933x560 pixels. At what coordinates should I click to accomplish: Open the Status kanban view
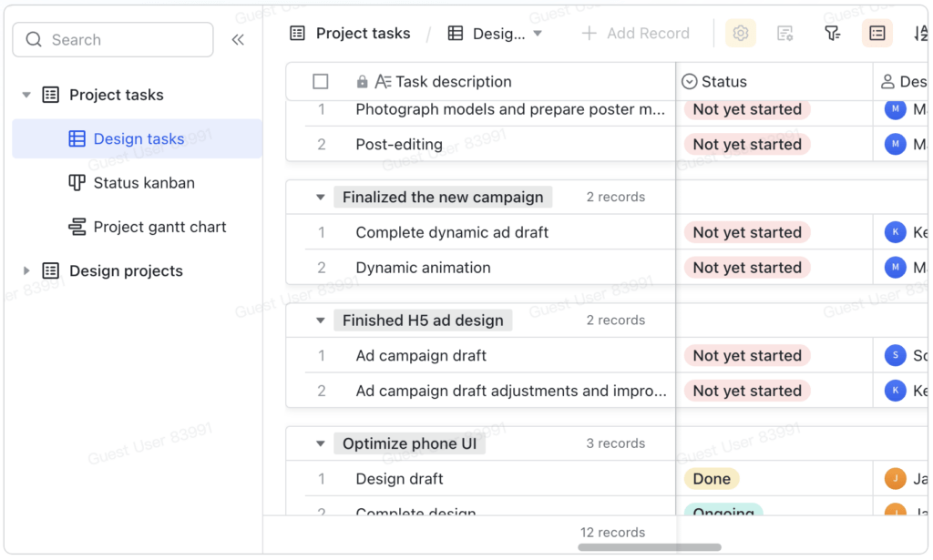pyautogui.click(x=144, y=183)
